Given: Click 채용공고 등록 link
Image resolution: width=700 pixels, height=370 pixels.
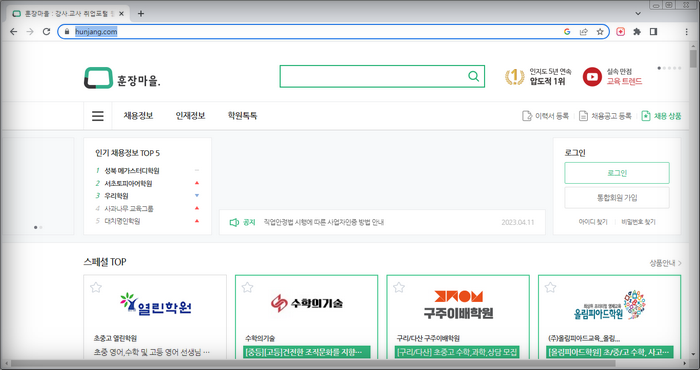Looking at the screenshot, I should tap(605, 116).
